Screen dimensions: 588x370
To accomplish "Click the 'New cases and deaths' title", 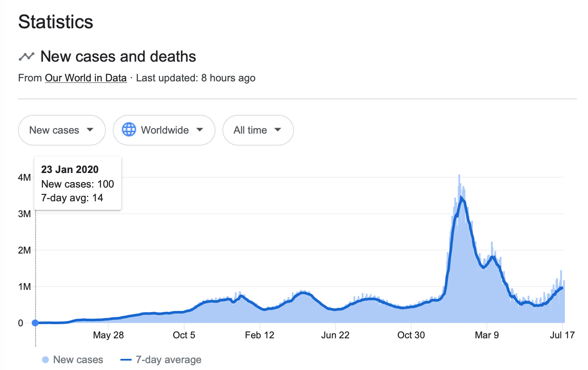I will (118, 57).
